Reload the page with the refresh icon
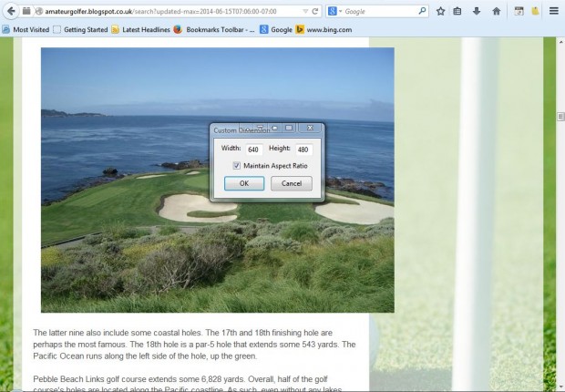Screen dimensions: 565x392 tap(315, 12)
